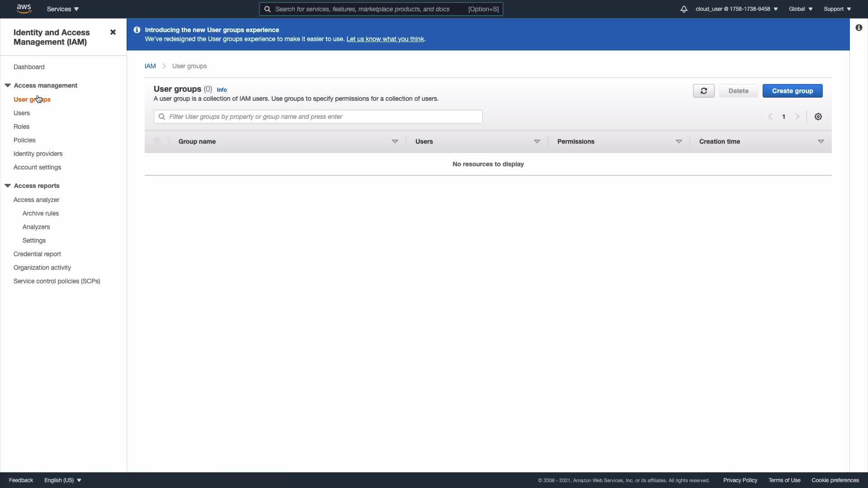
Task: Click the Create group button
Action: (792, 91)
